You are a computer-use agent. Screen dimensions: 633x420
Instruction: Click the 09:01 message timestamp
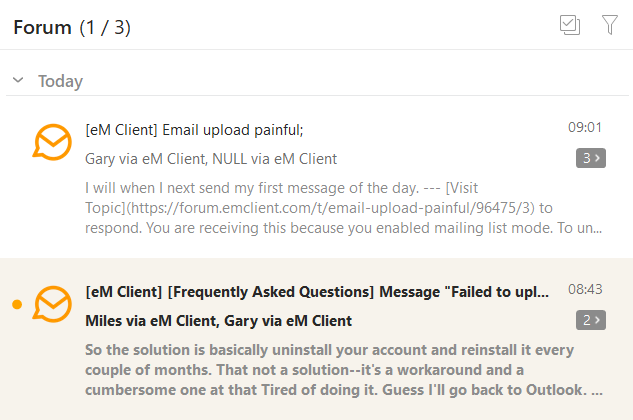tap(585, 128)
